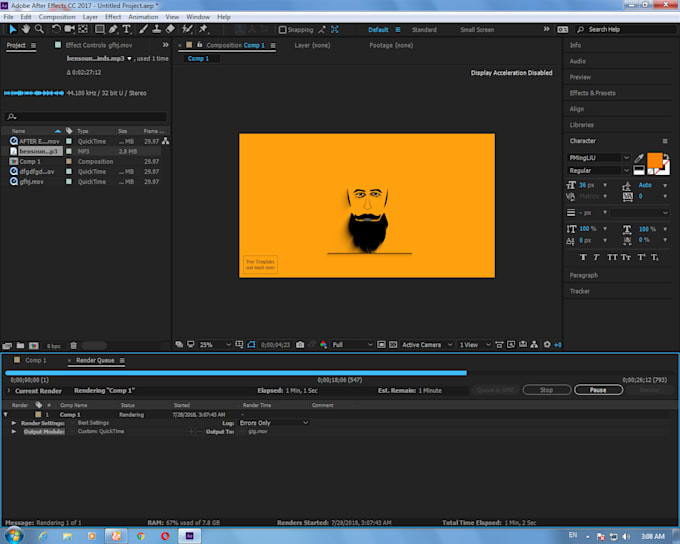Open the 25% magnification dropdown
The image size is (680, 544).
tap(215, 345)
